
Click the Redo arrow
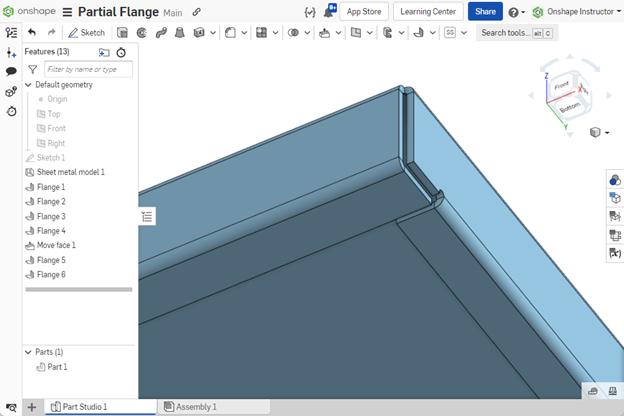click(51, 33)
